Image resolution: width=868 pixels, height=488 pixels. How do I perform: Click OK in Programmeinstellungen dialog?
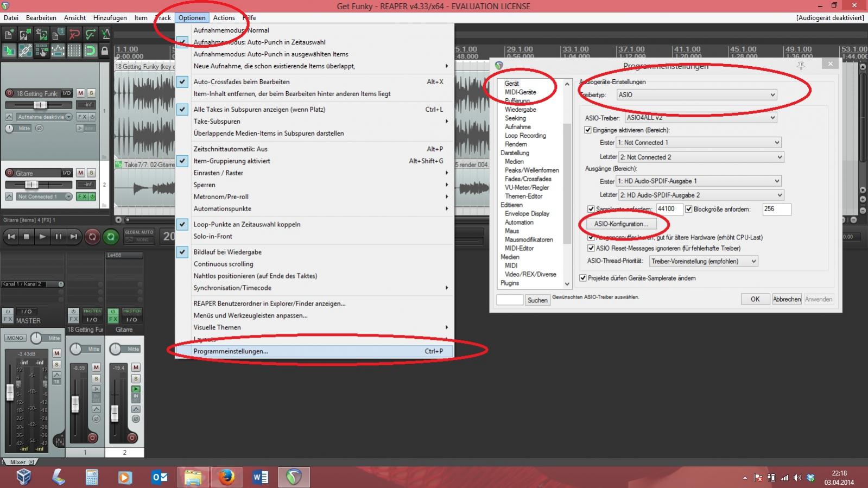pyautogui.click(x=755, y=299)
